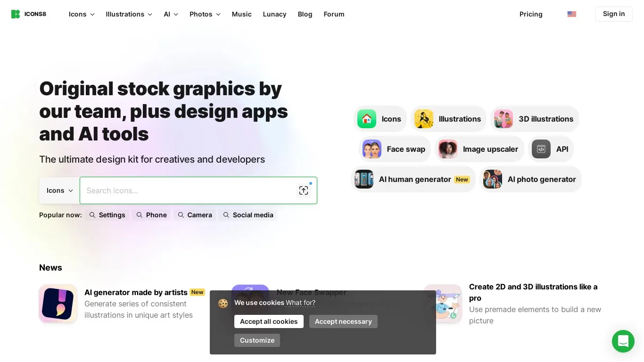The width and height of the screenshot is (644, 362).
Task: Click the AI photo generator icon
Action: click(x=493, y=179)
